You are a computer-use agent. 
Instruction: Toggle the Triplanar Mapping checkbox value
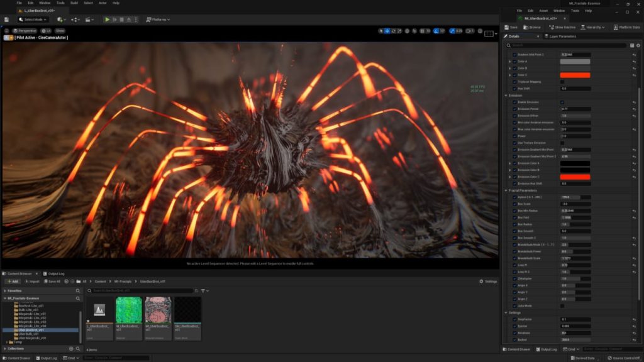pyautogui.click(x=562, y=82)
